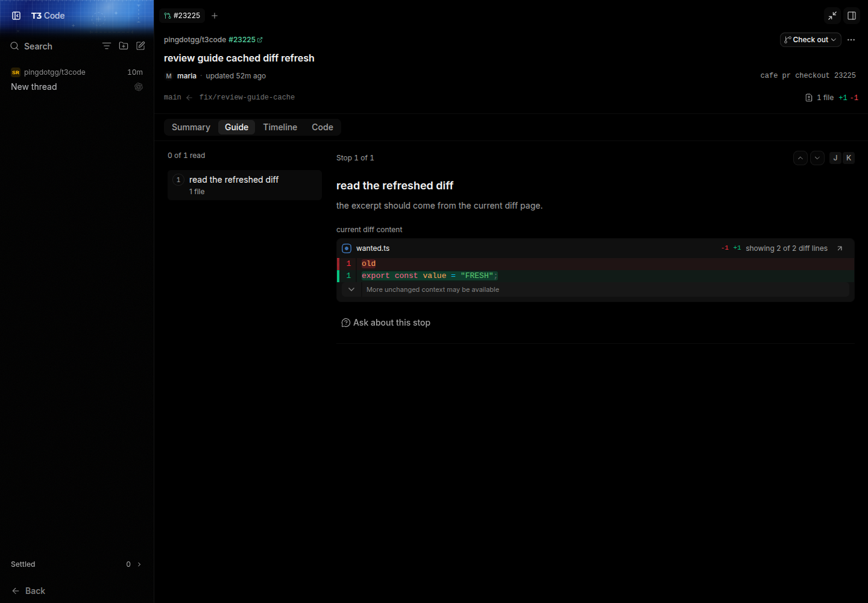Switch to the Code tab
868x603 pixels.
tap(322, 127)
